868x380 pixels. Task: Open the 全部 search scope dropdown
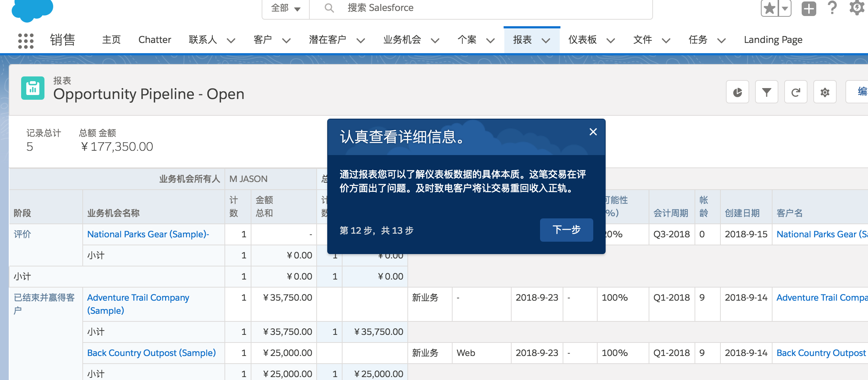point(286,8)
